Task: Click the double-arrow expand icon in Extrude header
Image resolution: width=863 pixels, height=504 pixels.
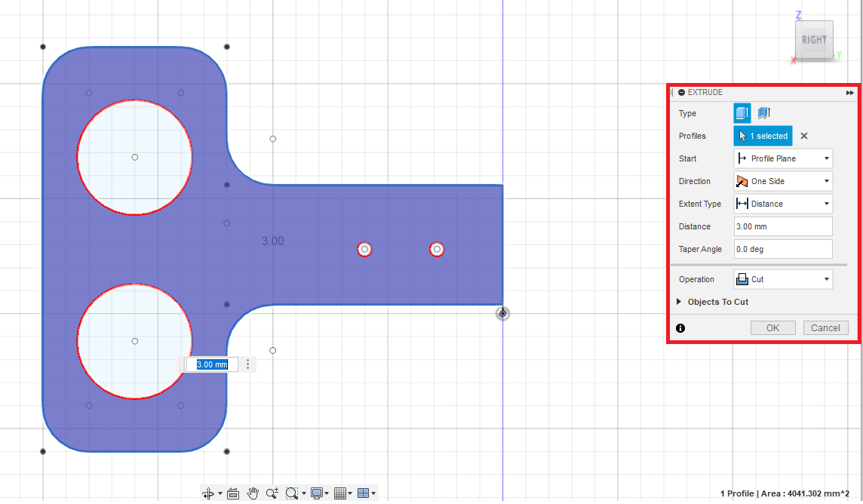Action: [849, 93]
